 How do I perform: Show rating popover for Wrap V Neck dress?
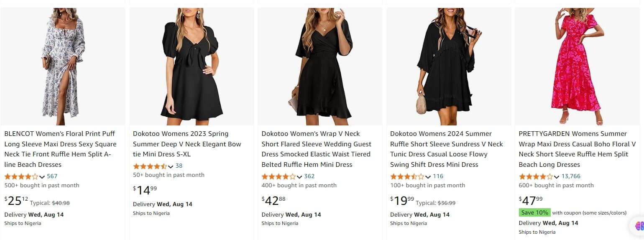[299, 177]
